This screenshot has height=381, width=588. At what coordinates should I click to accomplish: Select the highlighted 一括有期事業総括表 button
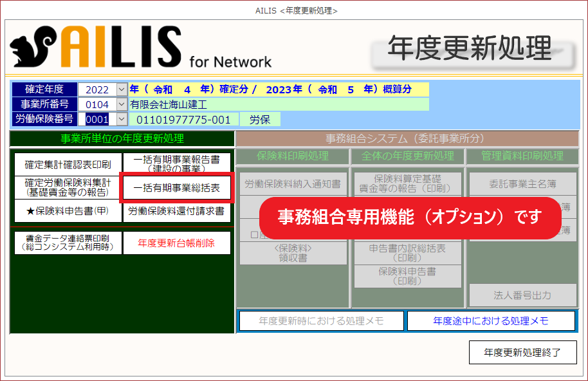point(176,188)
